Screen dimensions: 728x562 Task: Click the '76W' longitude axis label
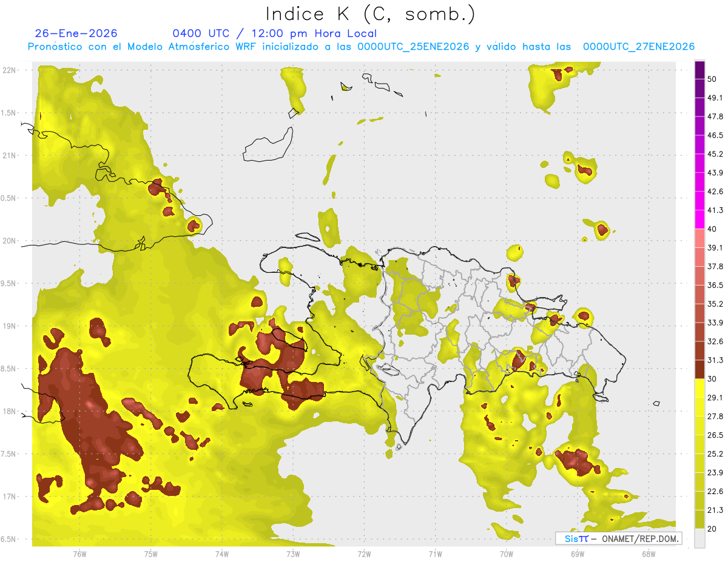coord(79,554)
